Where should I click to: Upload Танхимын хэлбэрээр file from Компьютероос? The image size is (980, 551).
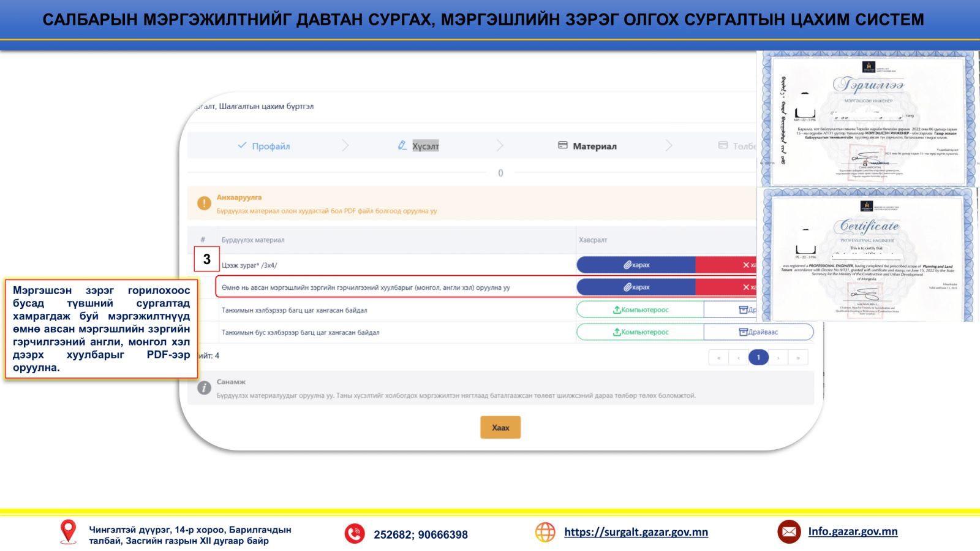[640, 310]
